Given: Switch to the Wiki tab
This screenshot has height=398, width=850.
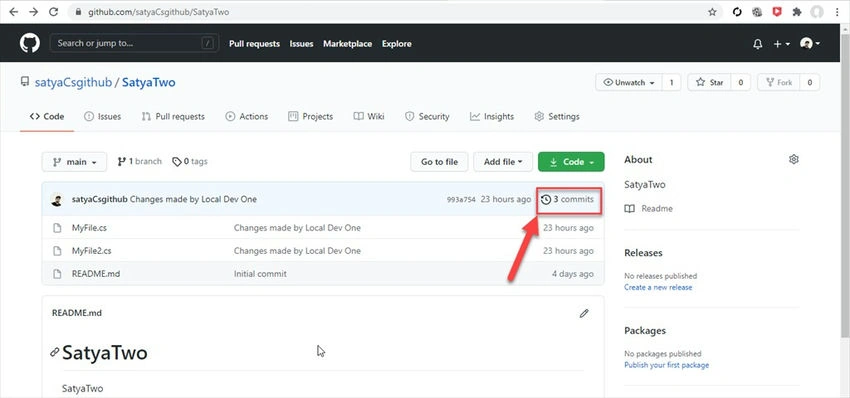Looking at the screenshot, I should 369,117.
